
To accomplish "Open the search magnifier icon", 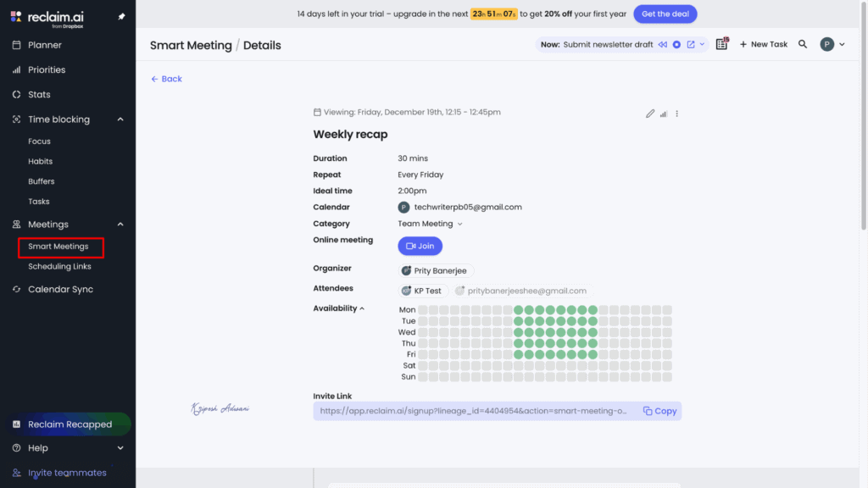I will pos(803,45).
